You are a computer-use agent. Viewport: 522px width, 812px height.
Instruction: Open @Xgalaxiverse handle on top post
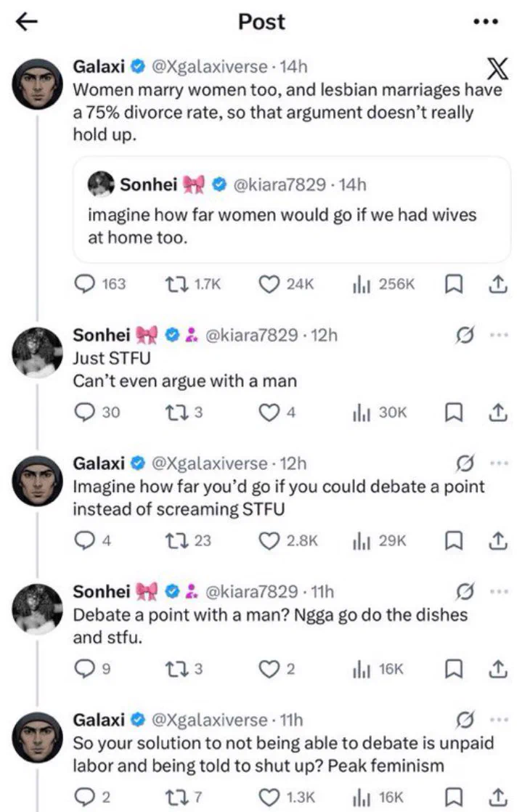[x=209, y=66]
